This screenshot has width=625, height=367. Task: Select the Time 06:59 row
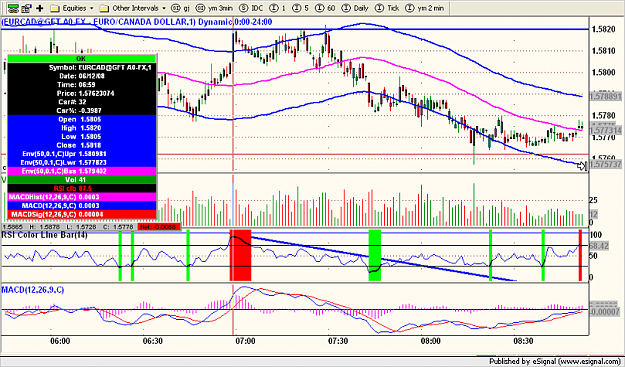[82, 84]
